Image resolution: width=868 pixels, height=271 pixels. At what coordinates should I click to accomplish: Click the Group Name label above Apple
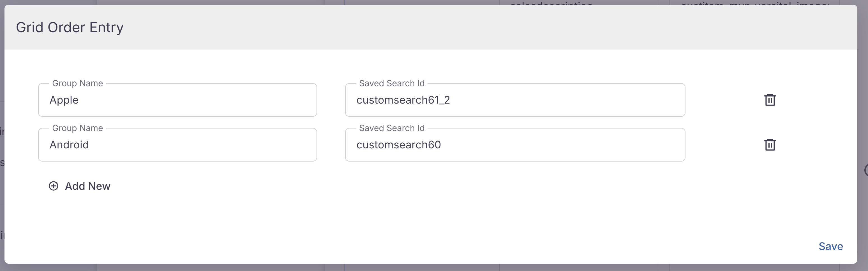pyautogui.click(x=77, y=83)
